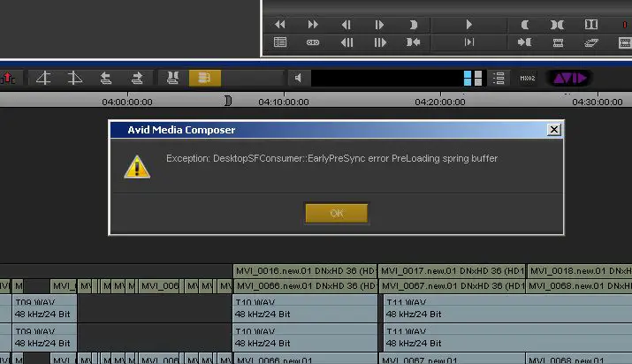Click the Top trim triangle icon

point(43,78)
